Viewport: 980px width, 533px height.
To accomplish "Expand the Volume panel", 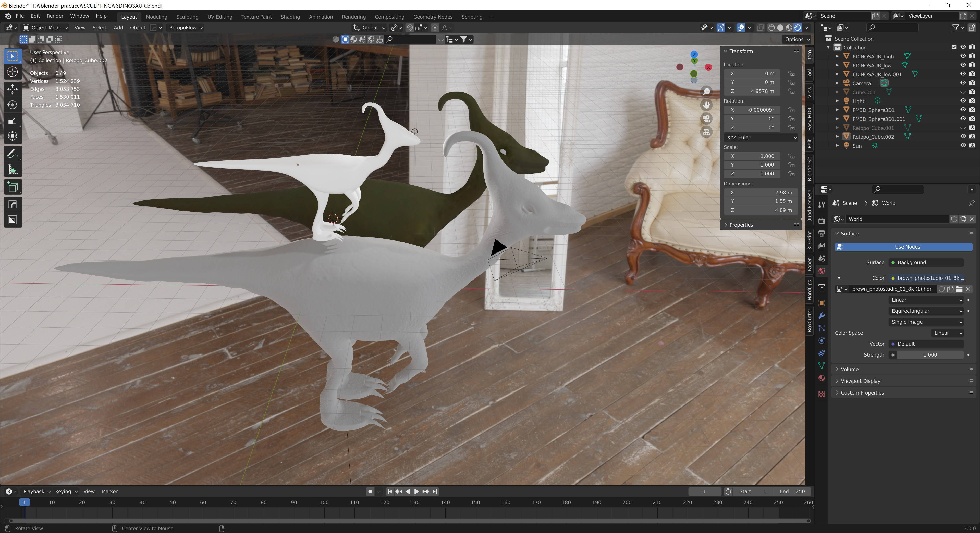I will click(850, 369).
